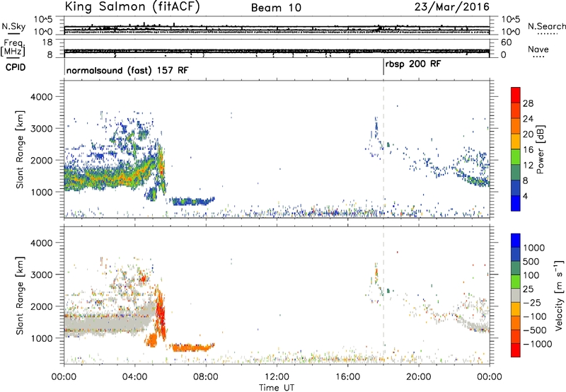Click the 'Beam 10' label

276,8
